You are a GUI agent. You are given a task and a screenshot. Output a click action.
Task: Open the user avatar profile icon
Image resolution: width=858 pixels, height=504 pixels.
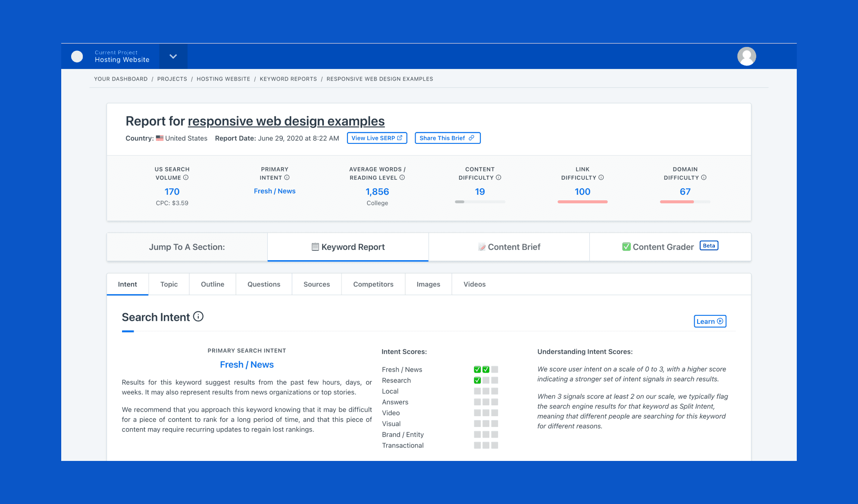point(746,56)
